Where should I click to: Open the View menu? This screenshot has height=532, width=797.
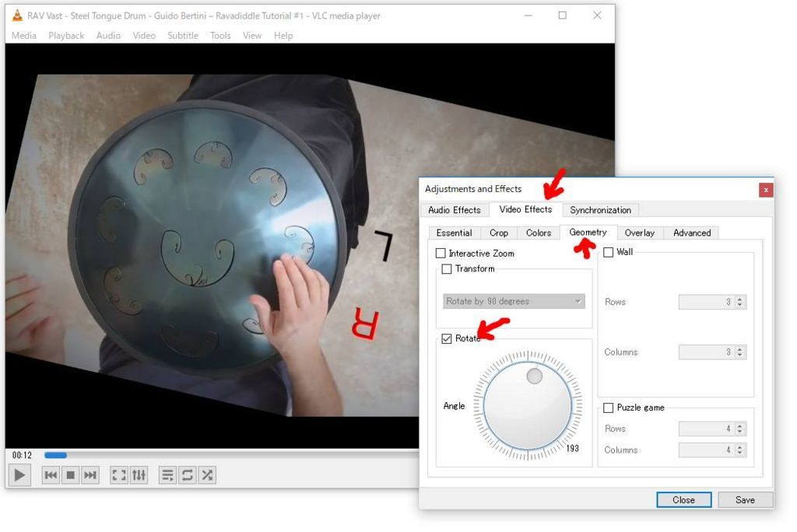click(x=252, y=36)
